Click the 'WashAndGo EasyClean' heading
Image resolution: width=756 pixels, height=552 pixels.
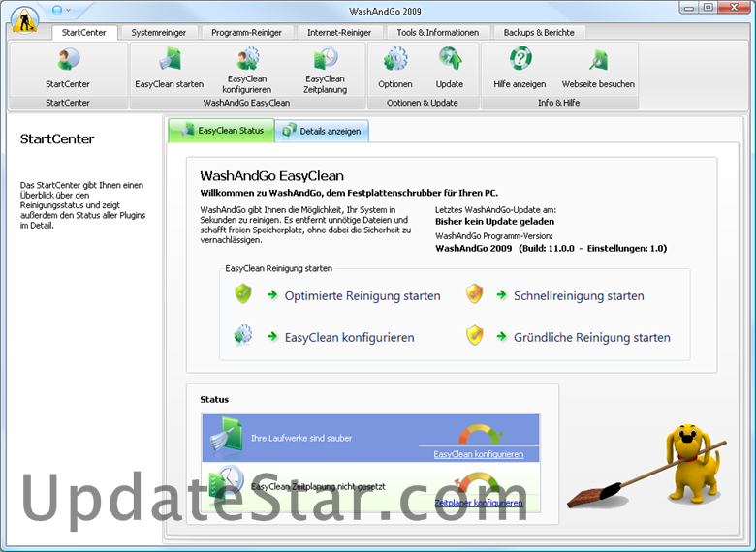(x=272, y=176)
